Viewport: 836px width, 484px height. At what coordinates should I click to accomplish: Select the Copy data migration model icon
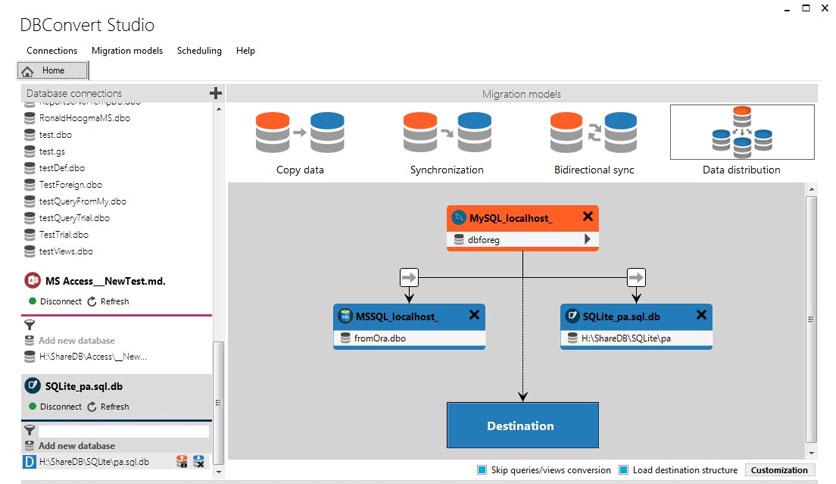pyautogui.click(x=300, y=132)
